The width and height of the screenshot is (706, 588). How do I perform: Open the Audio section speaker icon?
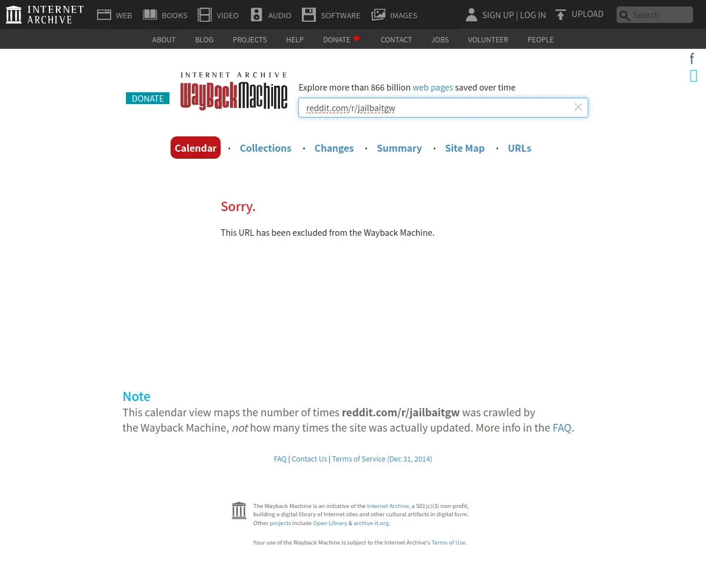click(257, 15)
